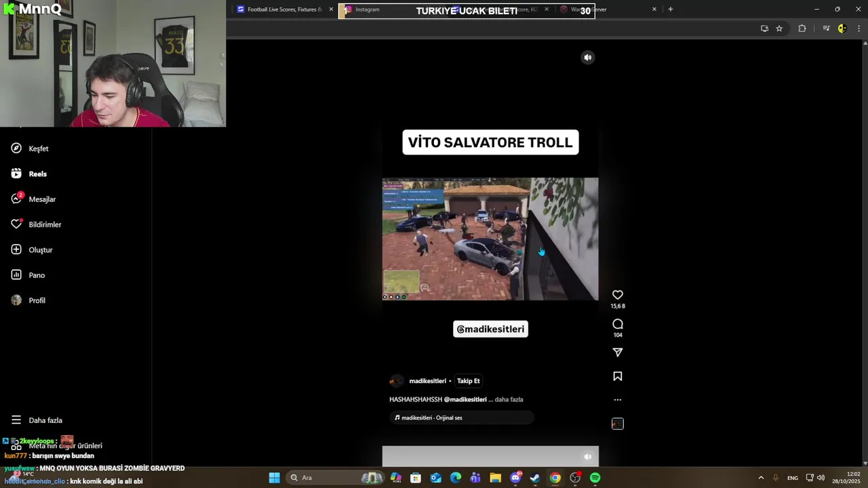Follow madikesitleri with Takip Et

468,381
